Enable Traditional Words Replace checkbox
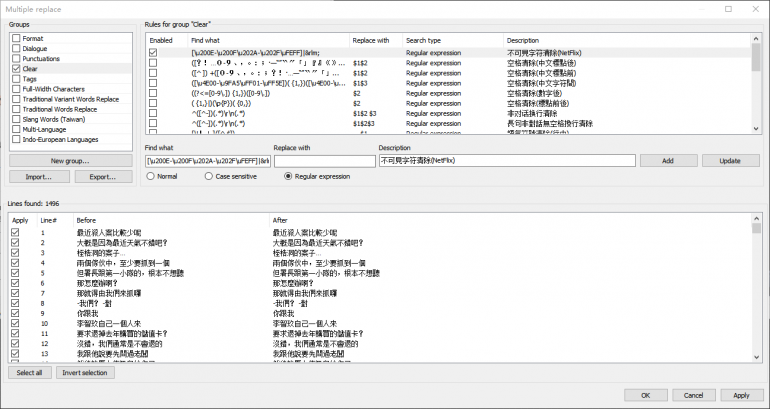Image resolution: width=770 pixels, height=409 pixels. click(16, 109)
